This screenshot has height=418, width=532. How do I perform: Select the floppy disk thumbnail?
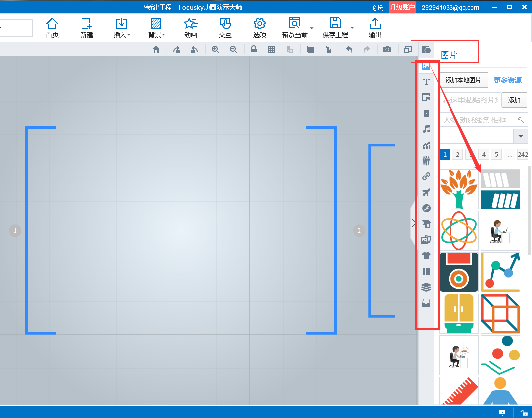click(459, 272)
